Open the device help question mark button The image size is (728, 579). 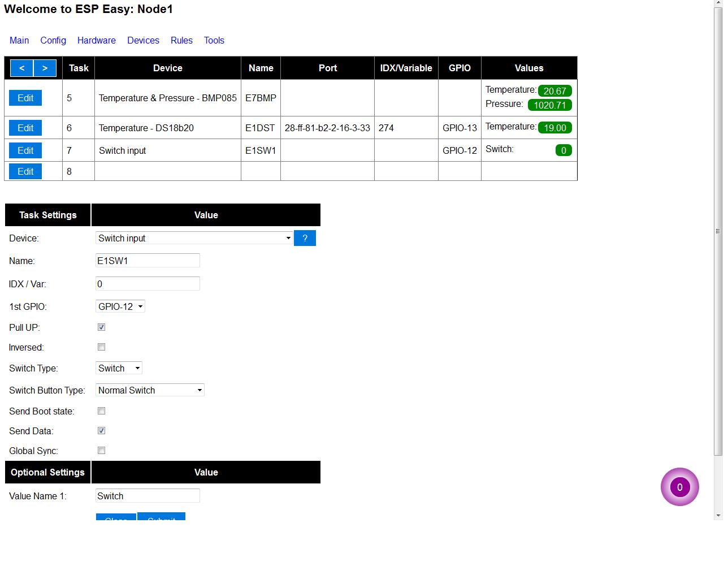(x=305, y=238)
